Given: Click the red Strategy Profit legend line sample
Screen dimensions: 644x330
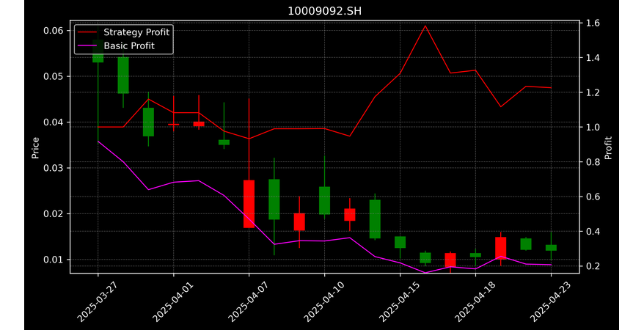Looking at the screenshot, I should (x=87, y=32).
